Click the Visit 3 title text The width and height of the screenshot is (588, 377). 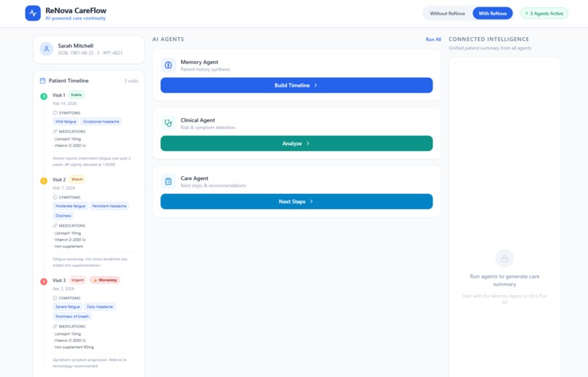pyautogui.click(x=59, y=280)
